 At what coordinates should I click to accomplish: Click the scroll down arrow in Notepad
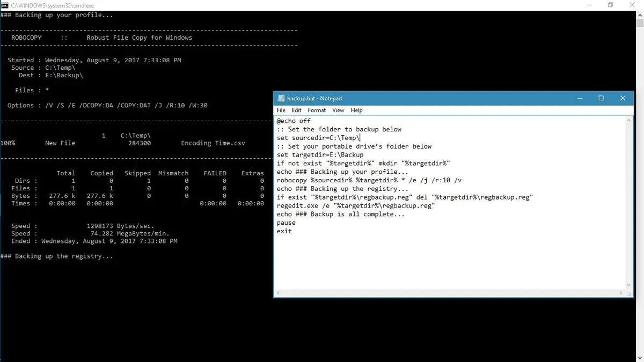pos(628,285)
